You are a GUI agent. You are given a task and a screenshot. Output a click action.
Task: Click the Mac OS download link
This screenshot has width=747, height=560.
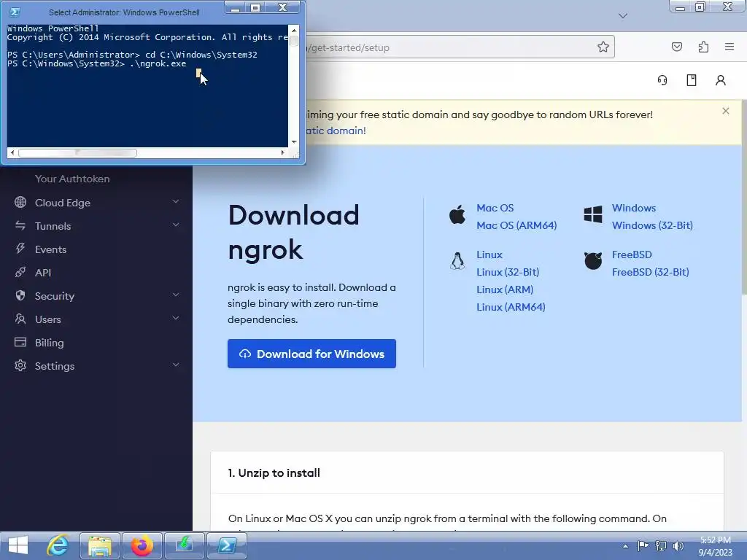tap(495, 208)
